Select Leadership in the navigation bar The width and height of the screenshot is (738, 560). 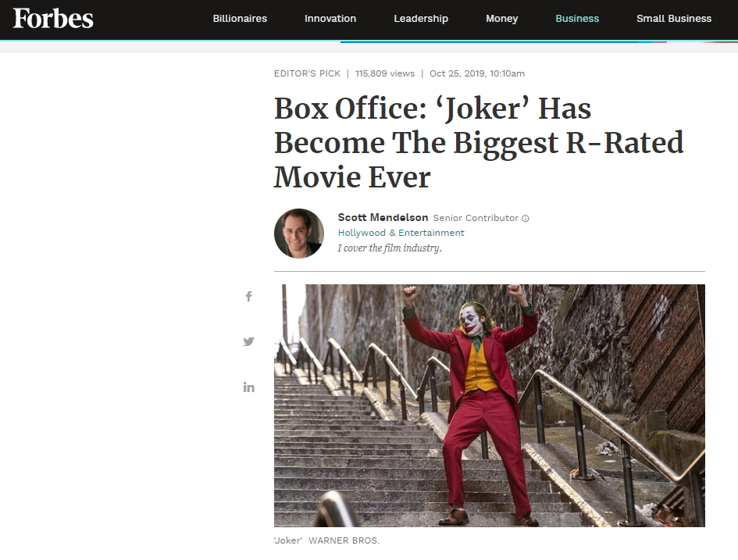coord(421,18)
